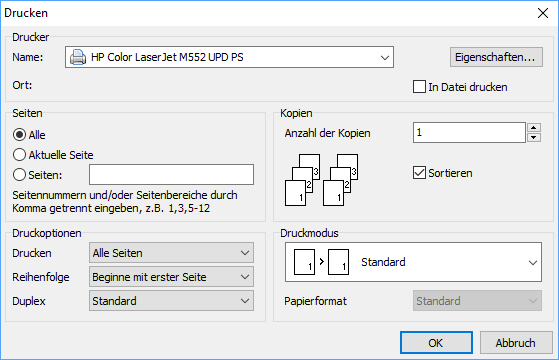Open the Druckmodus Standard dropdown
Screen dimensions: 559x360
click(413, 262)
